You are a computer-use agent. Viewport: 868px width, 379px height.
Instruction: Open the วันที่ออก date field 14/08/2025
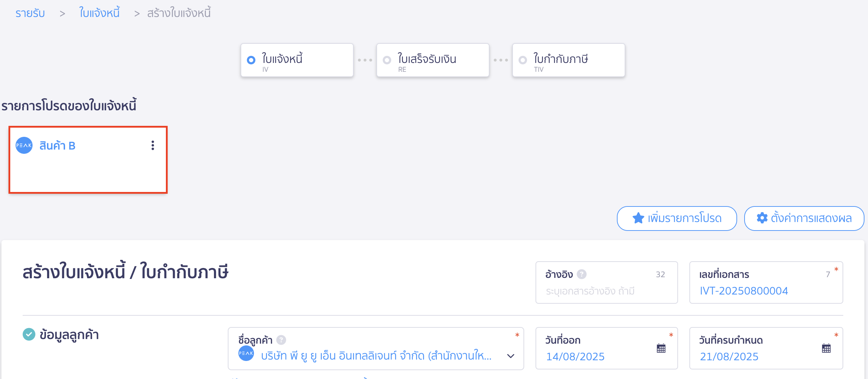[x=607, y=349]
